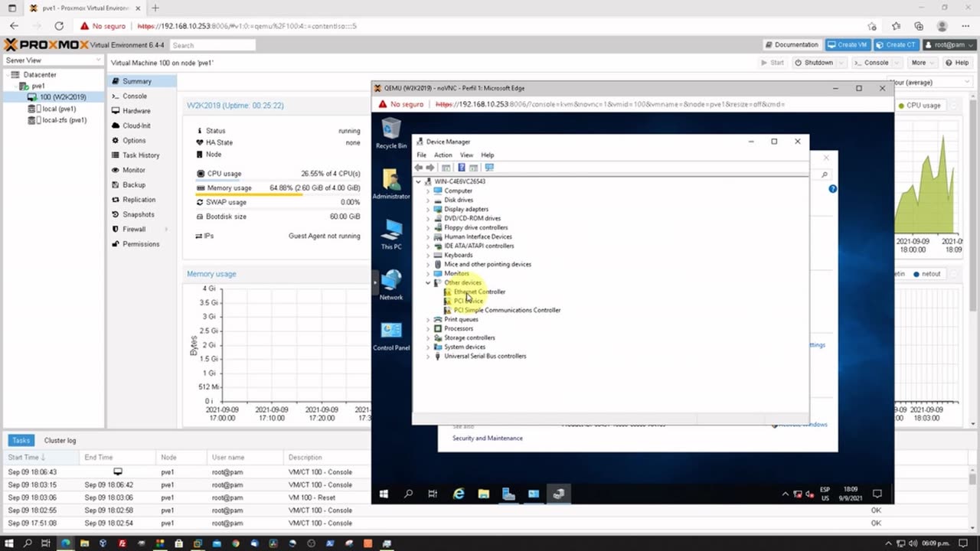980x551 pixels.
Task: Click the Proxmox Search field
Action: [x=212, y=45]
